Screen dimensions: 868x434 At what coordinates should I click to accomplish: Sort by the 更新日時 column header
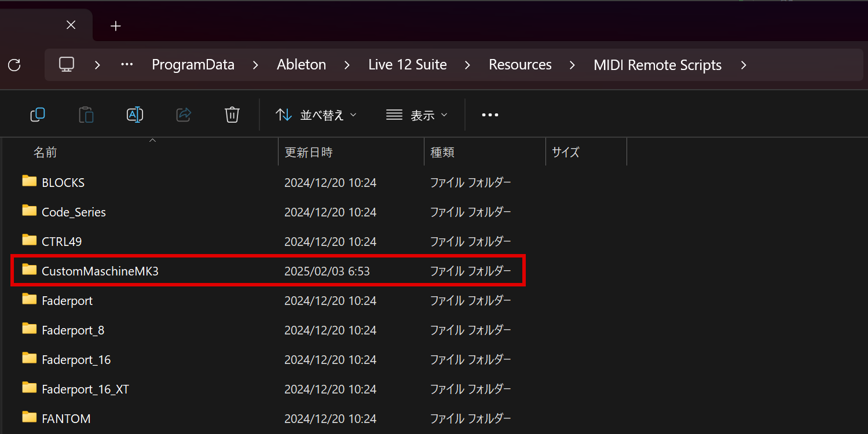(x=309, y=152)
